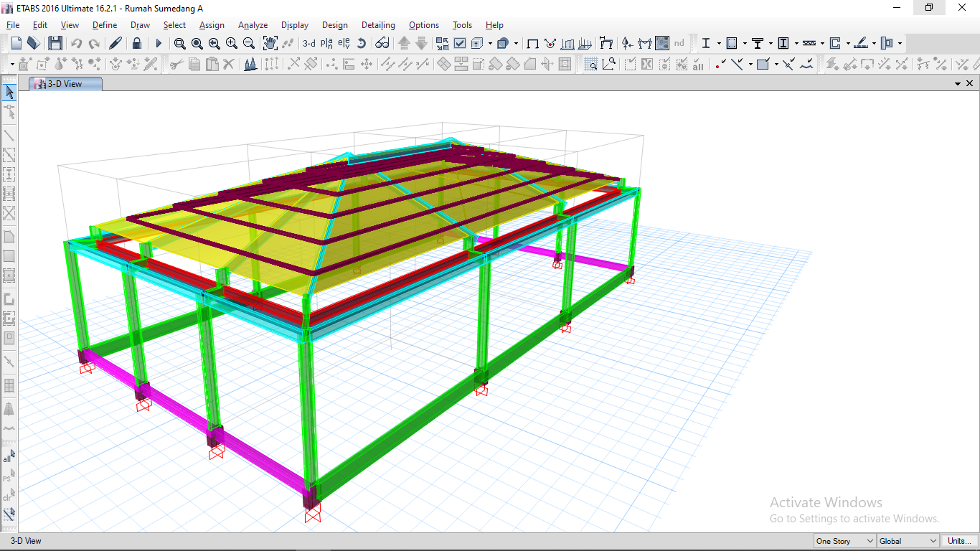Click the Select All icon in left sidebar
Image resolution: width=980 pixels, height=551 pixels.
tap(9, 457)
